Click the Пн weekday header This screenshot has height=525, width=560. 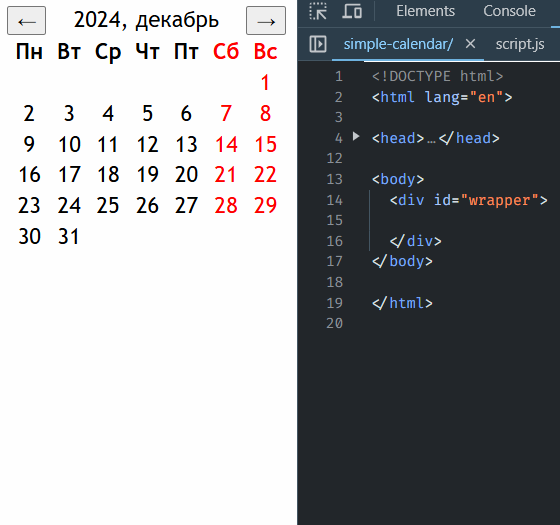[x=29, y=52]
